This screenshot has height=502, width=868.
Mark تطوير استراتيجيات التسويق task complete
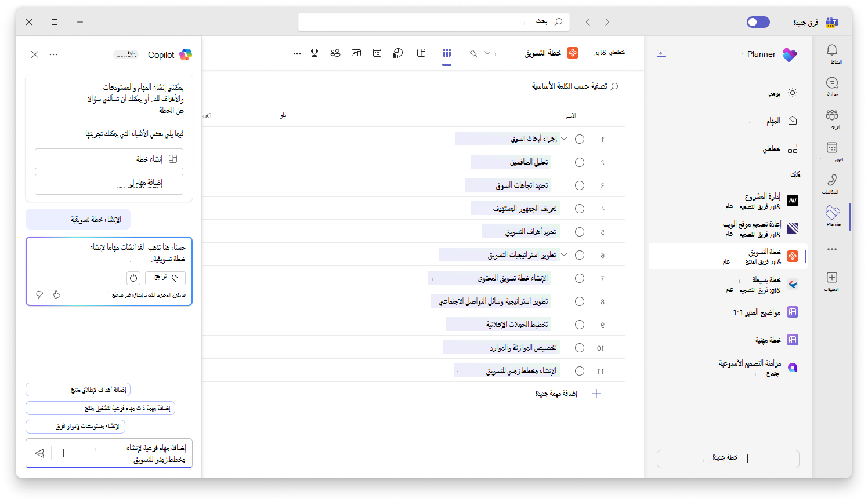(x=580, y=255)
